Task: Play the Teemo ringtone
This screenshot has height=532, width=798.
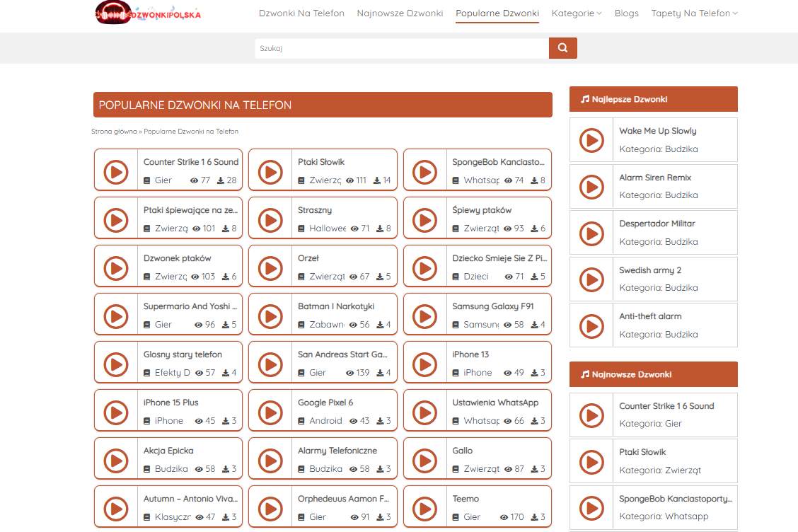Action: 424,509
